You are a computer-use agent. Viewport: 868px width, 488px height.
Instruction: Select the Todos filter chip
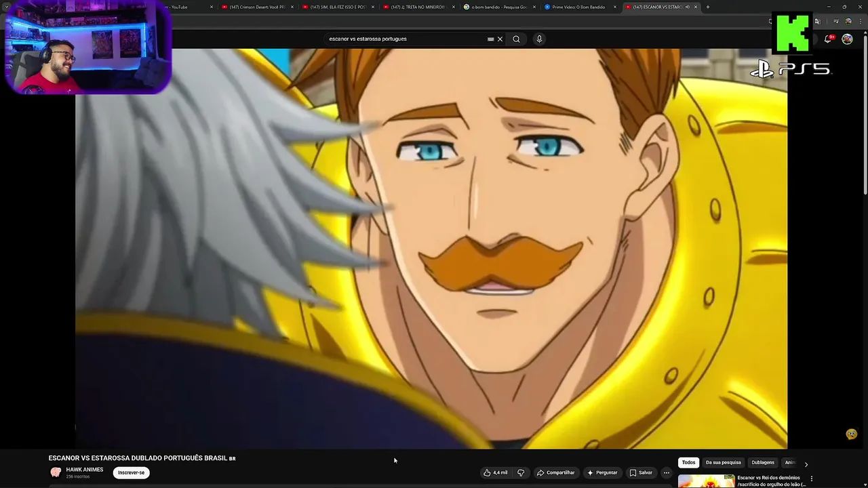[x=688, y=462]
